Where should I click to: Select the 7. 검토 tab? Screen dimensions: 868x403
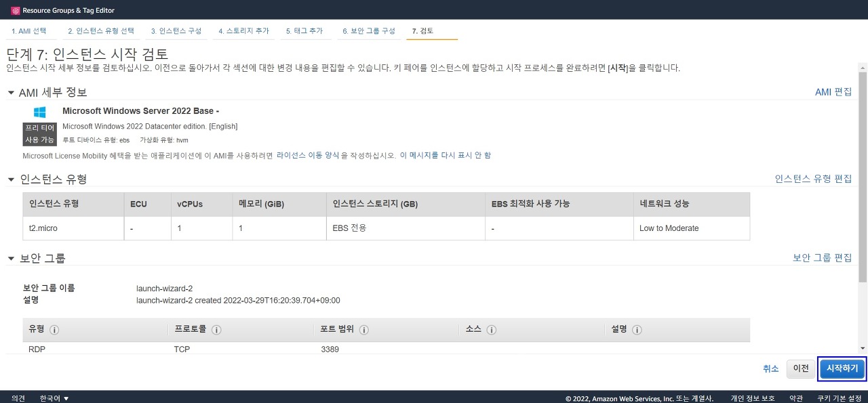422,31
